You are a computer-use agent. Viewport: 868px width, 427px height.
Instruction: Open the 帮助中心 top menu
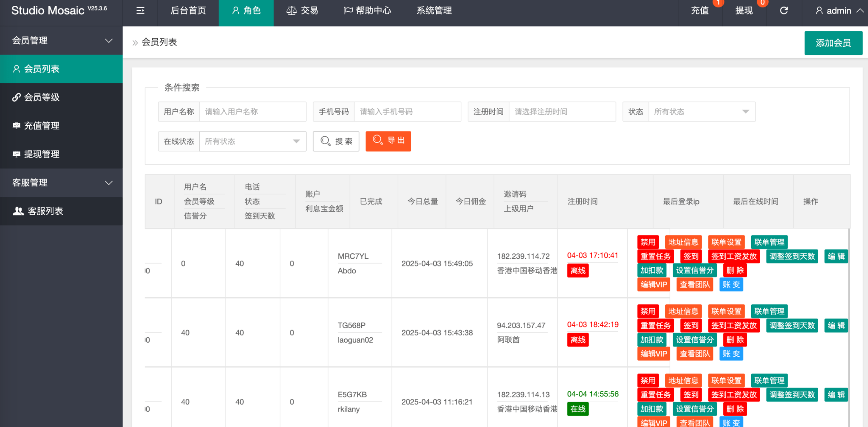coord(367,11)
